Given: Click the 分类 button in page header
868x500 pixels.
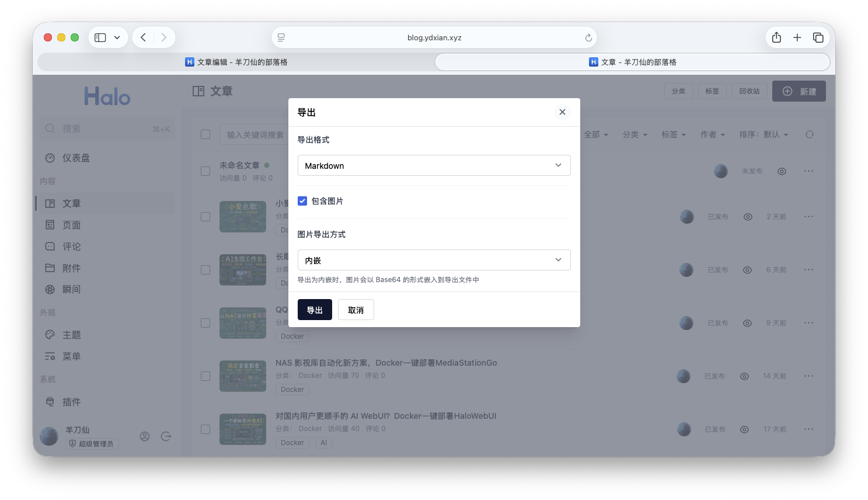Looking at the screenshot, I should [x=678, y=91].
